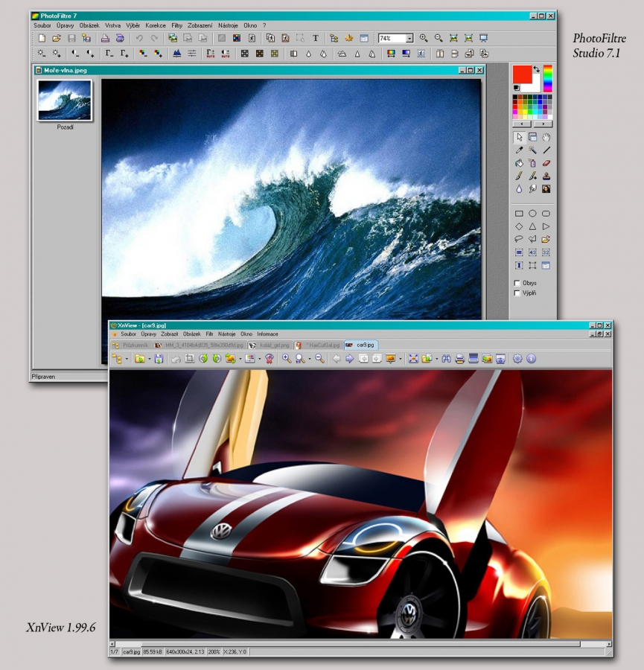This screenshot has height=670, width=644.
Task: Click Zoom in magnifier in PhotoFiltre toolbar
Action: pos(424,38)
